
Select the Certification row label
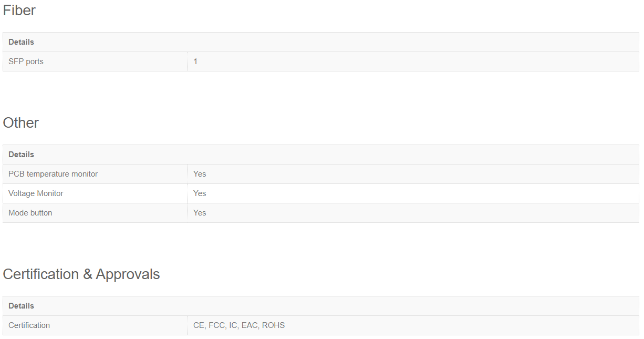pos(29,325)
